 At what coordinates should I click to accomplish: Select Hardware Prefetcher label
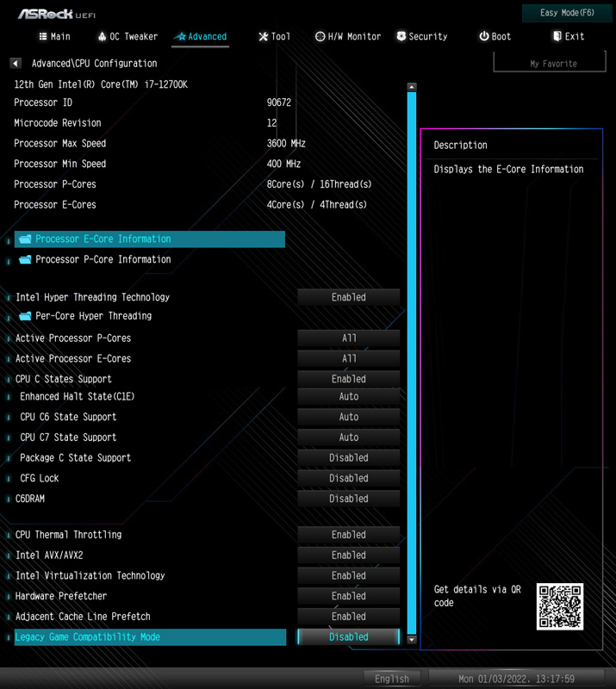click(x=61, y=596)
